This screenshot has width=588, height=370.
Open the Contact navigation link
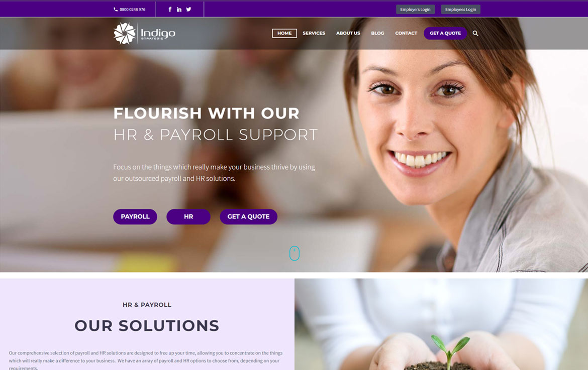pyautogui.click(x=406, y=33)
